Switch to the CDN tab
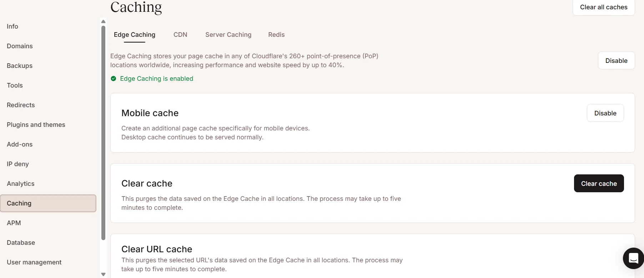Screen dimensions: 644x278 pos(180,35)
